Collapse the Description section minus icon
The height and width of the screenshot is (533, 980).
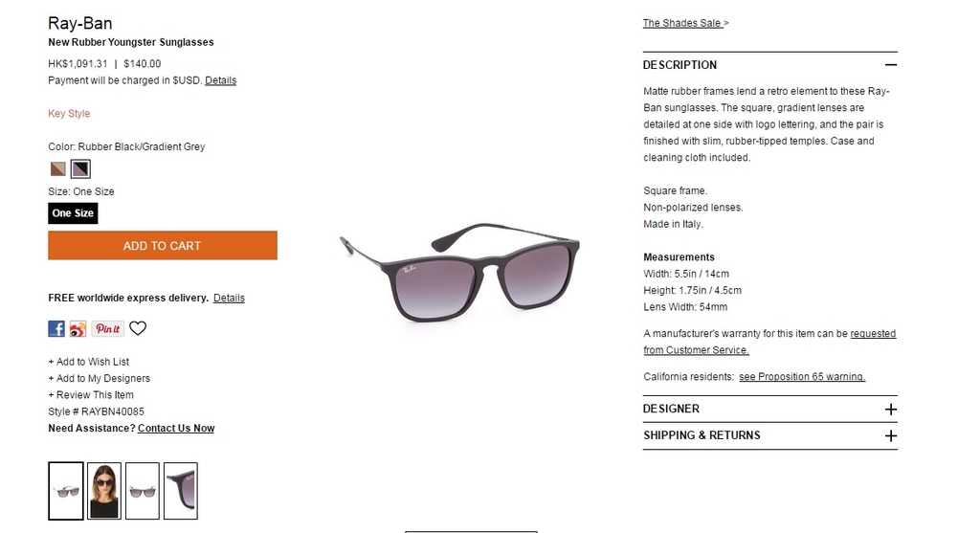point(891,64)
